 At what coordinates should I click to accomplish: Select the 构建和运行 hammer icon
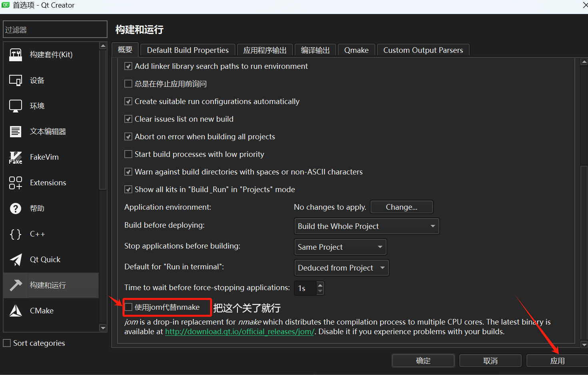point(16,285)
